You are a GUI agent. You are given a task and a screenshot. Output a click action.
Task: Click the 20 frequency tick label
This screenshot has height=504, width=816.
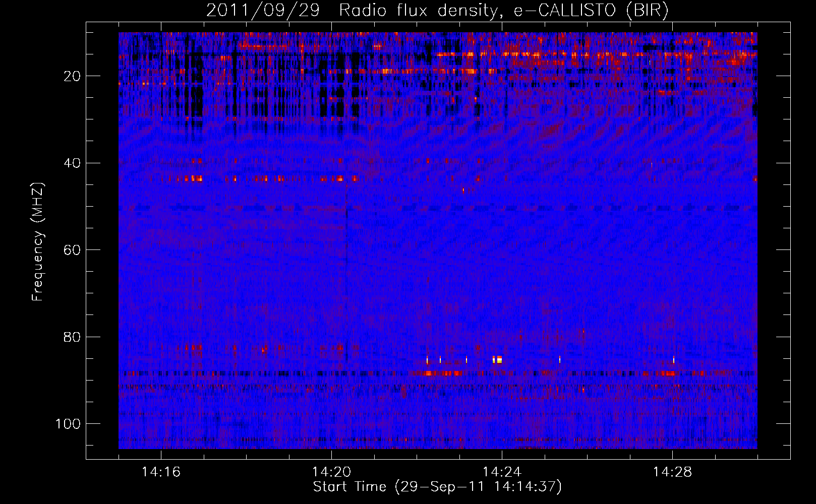coord(72,76)
